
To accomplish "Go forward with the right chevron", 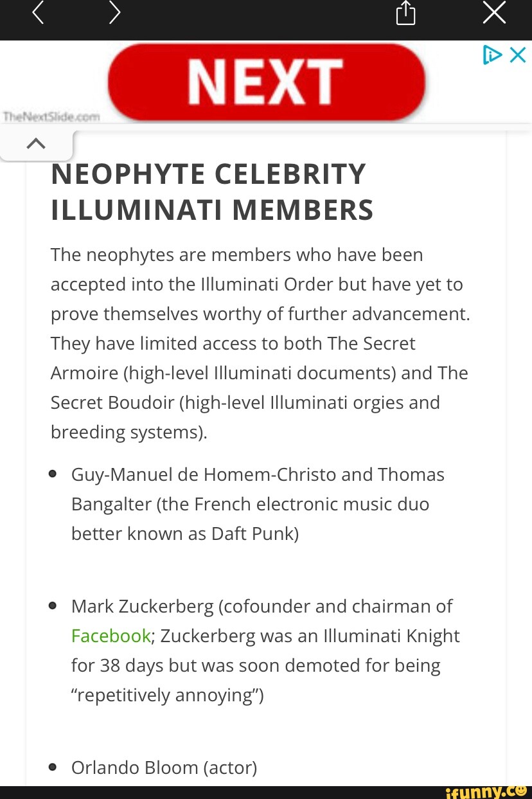I will pos(114,13).
